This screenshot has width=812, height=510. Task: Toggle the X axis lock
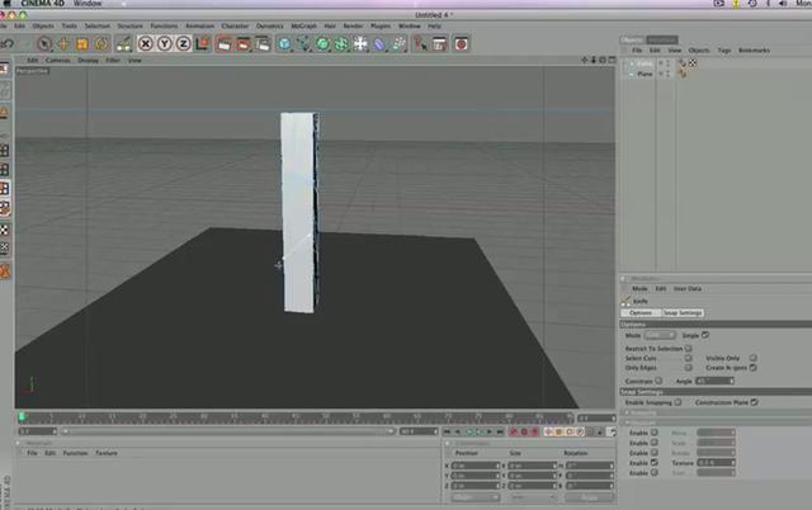click(x=145, y=44)
